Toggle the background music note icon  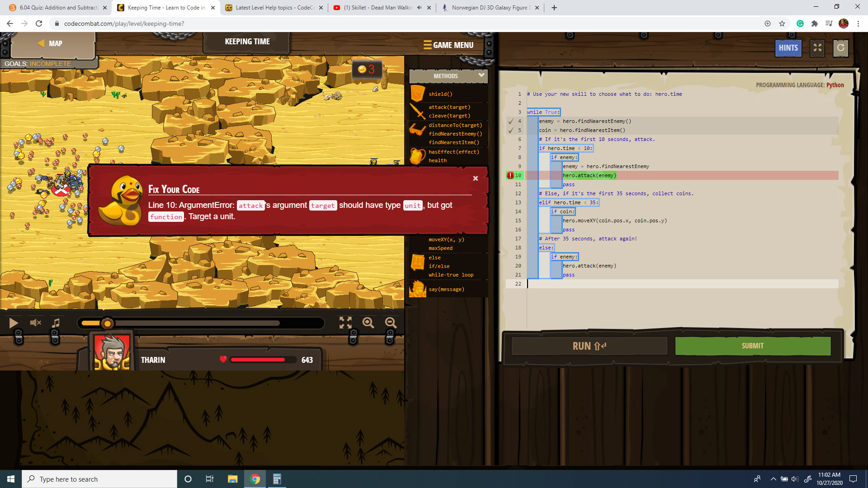(x=56, y=323)
